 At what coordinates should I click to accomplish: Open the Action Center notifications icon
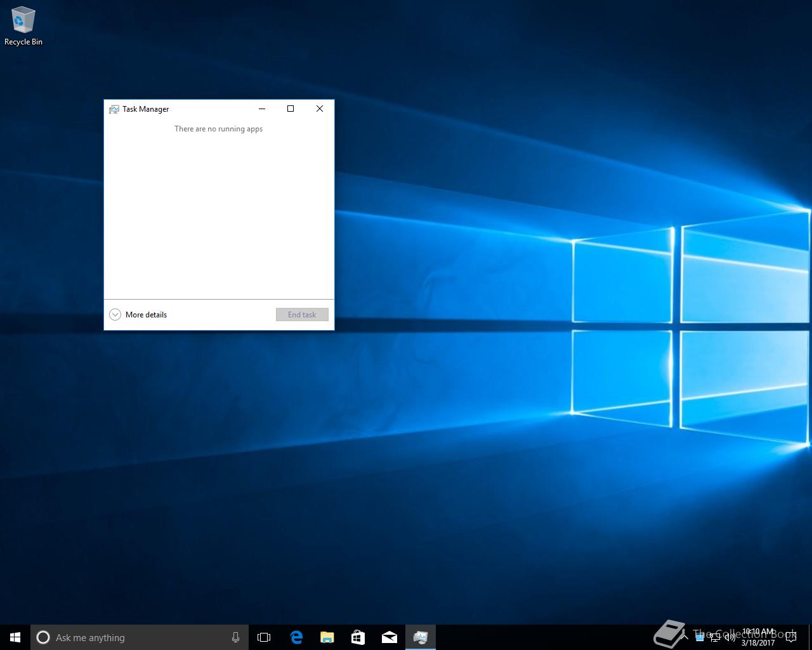(790, 637)
